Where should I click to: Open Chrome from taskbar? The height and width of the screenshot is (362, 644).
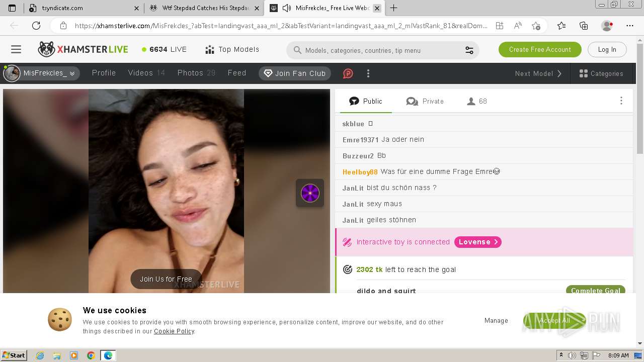tap(91, 355)
